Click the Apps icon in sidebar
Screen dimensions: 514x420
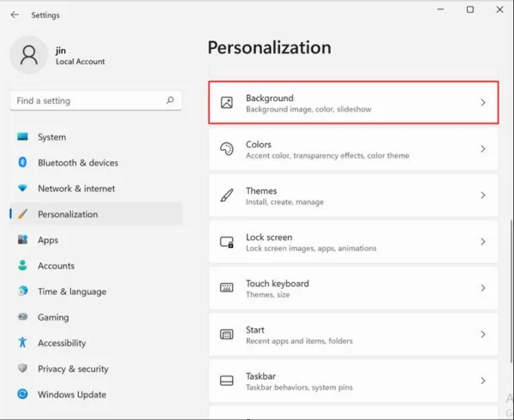pos(22,239)
